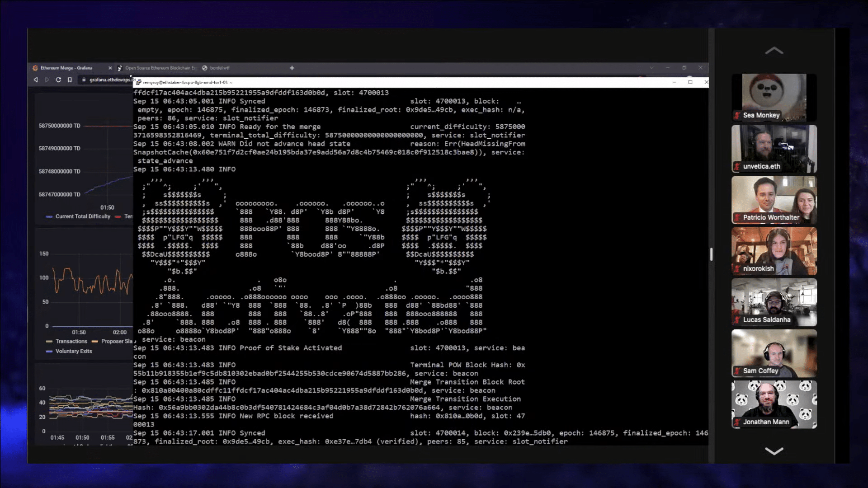868x488 pixels.
Task: Open the browser tab list dropdown arrow
Action: [x=651, y=68]
